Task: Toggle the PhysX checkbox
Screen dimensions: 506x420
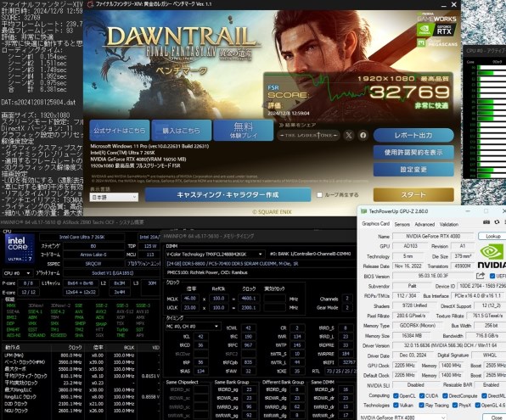Action: 455,406
